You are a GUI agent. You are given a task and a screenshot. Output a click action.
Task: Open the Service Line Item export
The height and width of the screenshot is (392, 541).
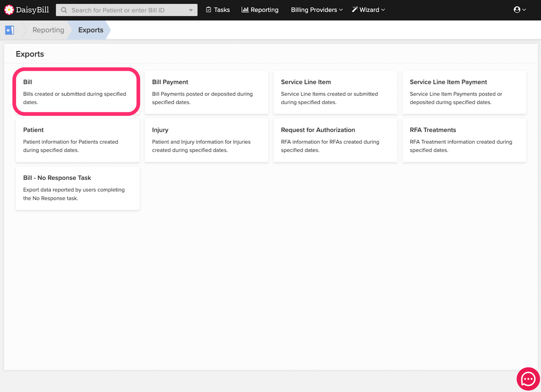[335, 92]
